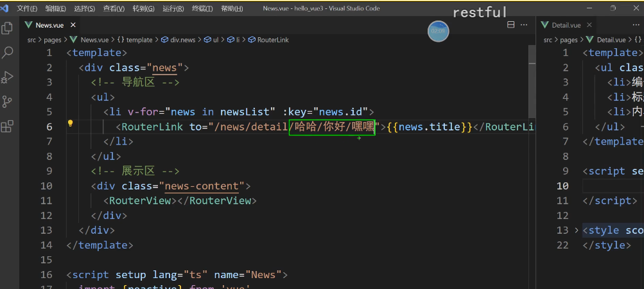Viewport: 644px width, 289px height.
Task: Click empty line 10 in Detail.vue editor
Action: pos(613,186)
